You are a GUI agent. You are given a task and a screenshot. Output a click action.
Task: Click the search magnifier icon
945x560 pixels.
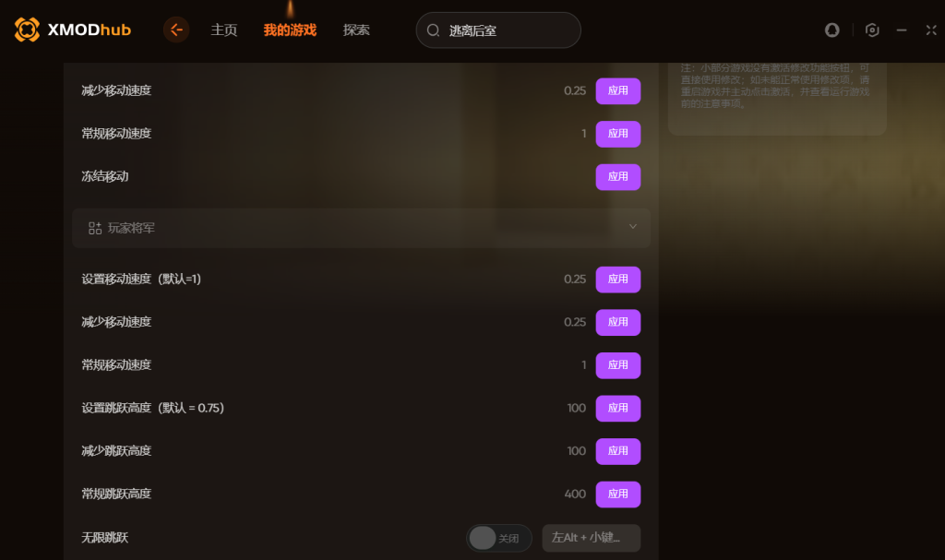point(433,30)
